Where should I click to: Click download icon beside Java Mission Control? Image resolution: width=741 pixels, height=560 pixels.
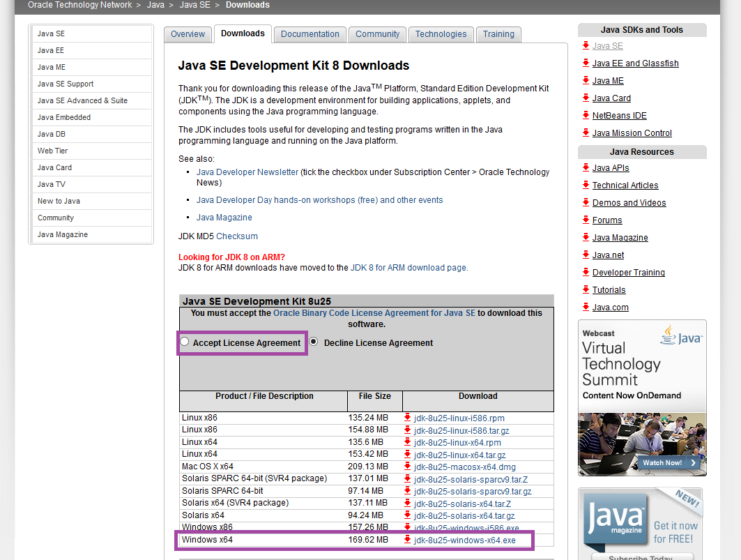point(583,133)
